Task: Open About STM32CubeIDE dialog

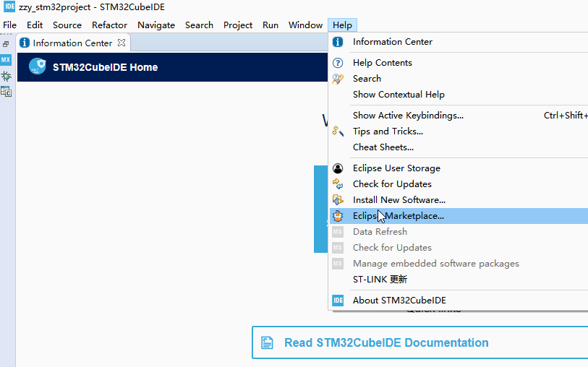Action: point(459,301)
